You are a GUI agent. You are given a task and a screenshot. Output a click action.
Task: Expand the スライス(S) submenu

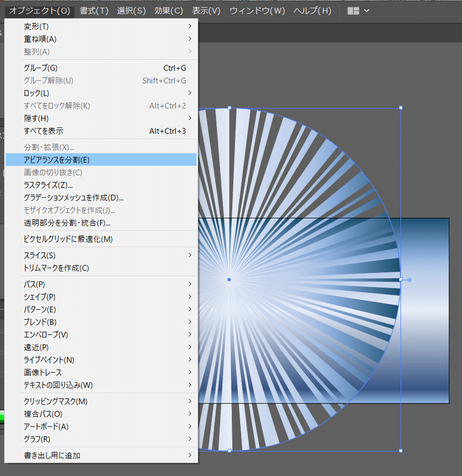click(x=101, y=255)
